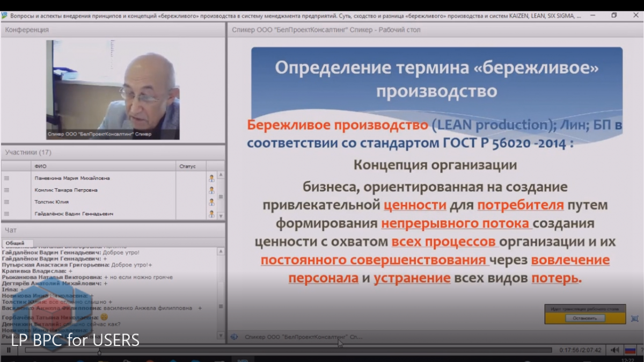Click the Чат panel header
This screenshot has width=644, height=362.
coord(113,230)
